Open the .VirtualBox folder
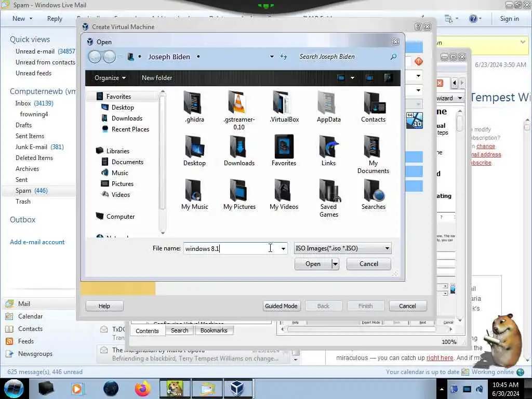The image size is (532, 399). (x=284, y=107)
